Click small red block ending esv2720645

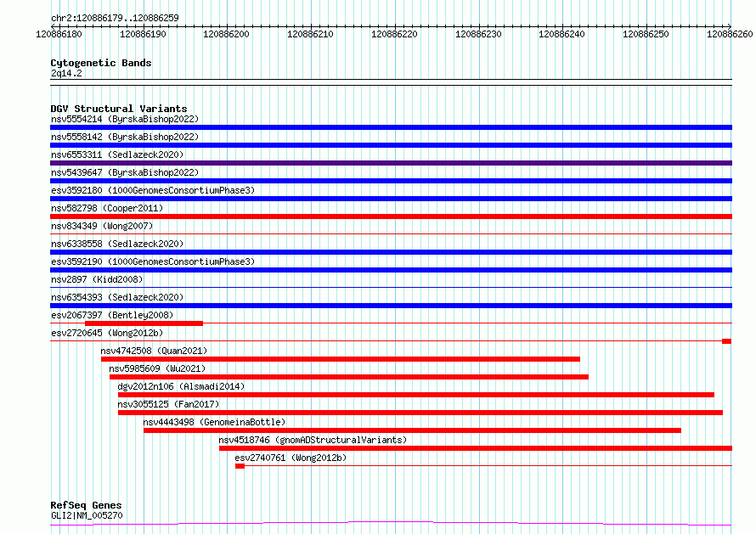(726, 341)
